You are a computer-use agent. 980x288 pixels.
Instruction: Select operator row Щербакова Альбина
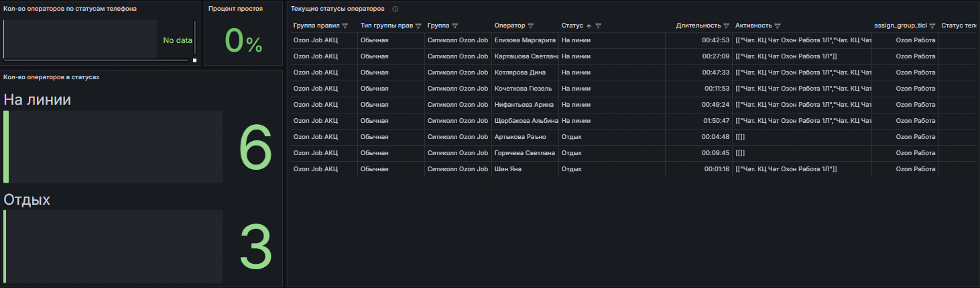tap(633, 121)
